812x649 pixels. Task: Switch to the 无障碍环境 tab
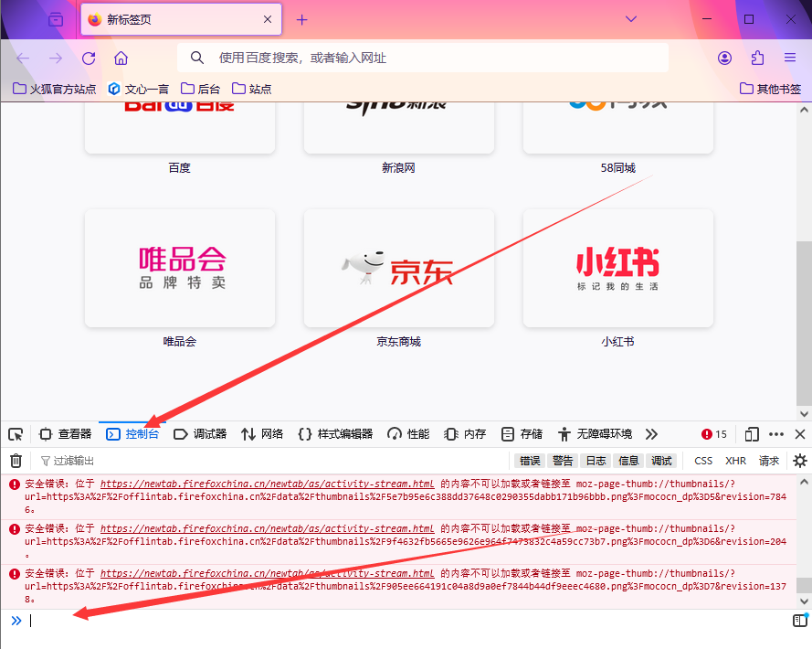tap(595, 434)
